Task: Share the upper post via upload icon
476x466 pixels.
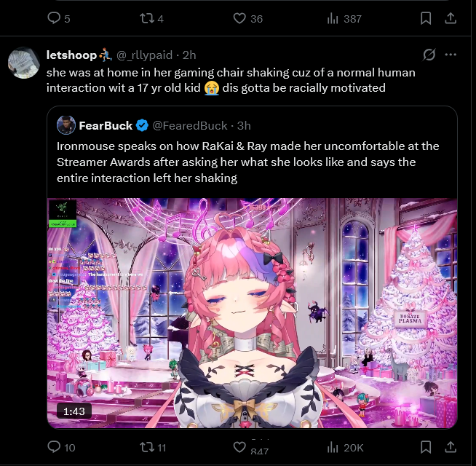Action: (x=451, y=18)
